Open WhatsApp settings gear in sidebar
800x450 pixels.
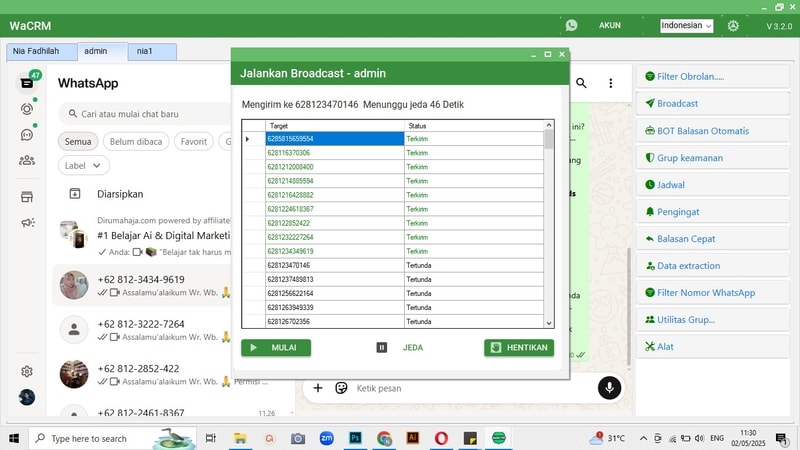coord(27,371)
